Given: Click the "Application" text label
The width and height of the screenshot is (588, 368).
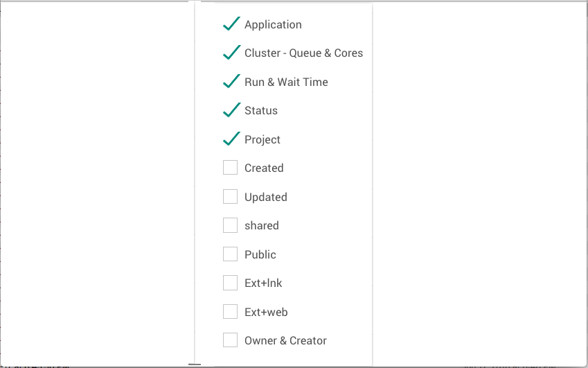Looking at the screenshot, I should [x=273, y=24].
